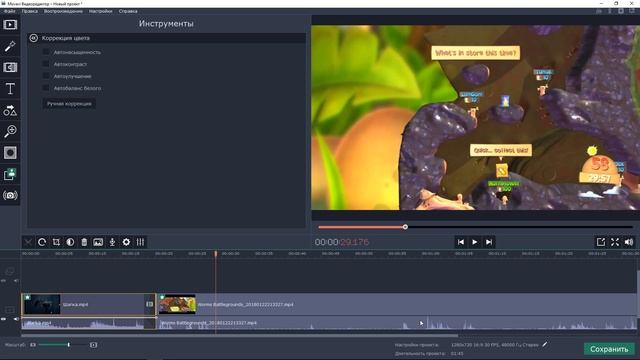Screen dimensions: 640x360
Task: Enable the Автоулучшение checkbox
Action: (x=46, y=76)
